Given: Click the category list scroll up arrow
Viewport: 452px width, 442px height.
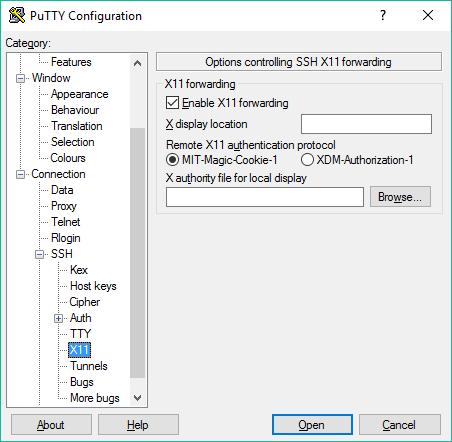Looking at the screenshot, I should (137, 63).
